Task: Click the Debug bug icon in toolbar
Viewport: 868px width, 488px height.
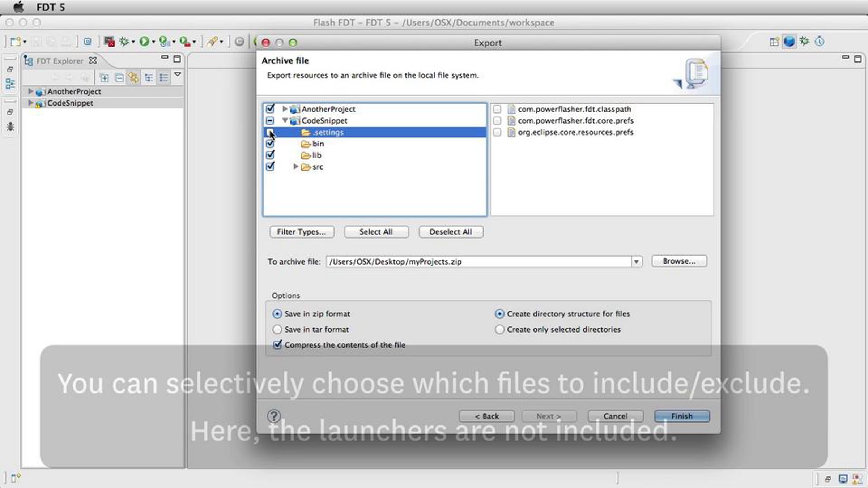Action: (124, 42)
